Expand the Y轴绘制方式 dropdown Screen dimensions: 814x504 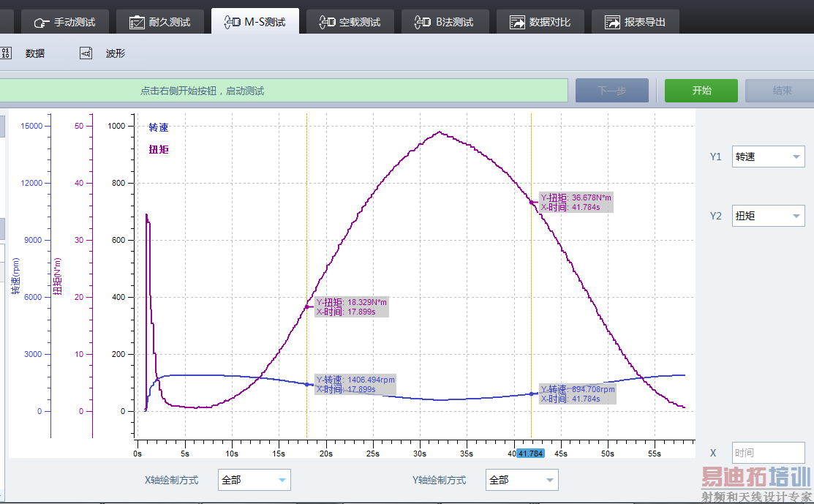(522, 480)
